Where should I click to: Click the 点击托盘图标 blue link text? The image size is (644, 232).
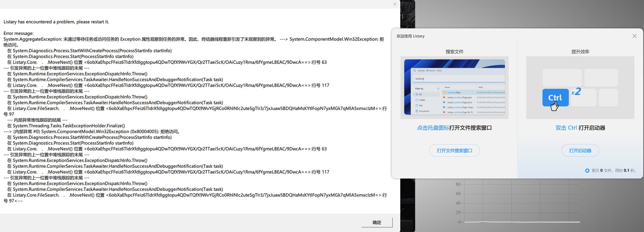(x=433, y=128)
